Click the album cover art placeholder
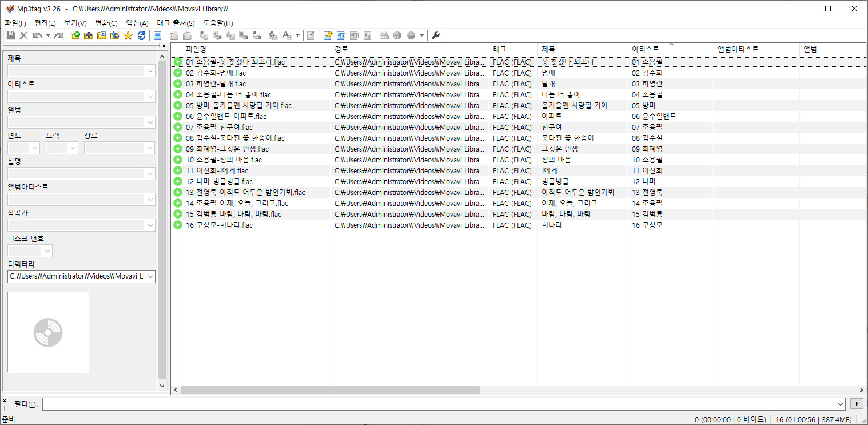The height and width of the screenshot is (425, 868). tap(48, 332)
